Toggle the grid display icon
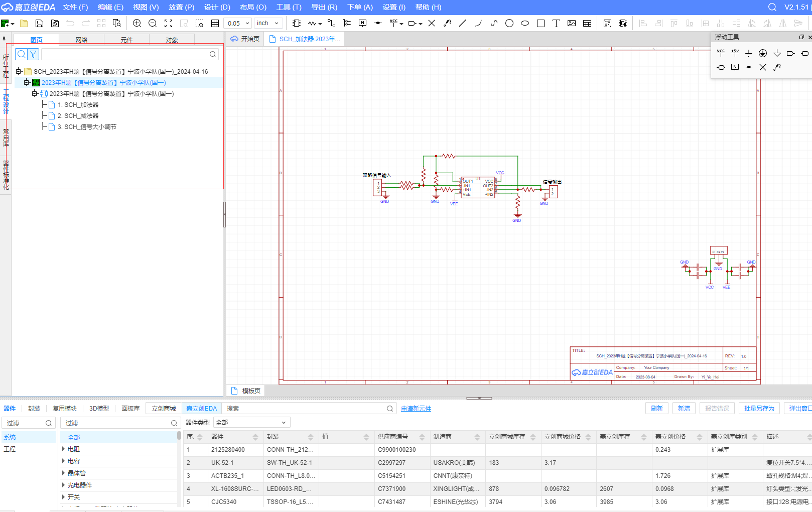 click(215, 23)
